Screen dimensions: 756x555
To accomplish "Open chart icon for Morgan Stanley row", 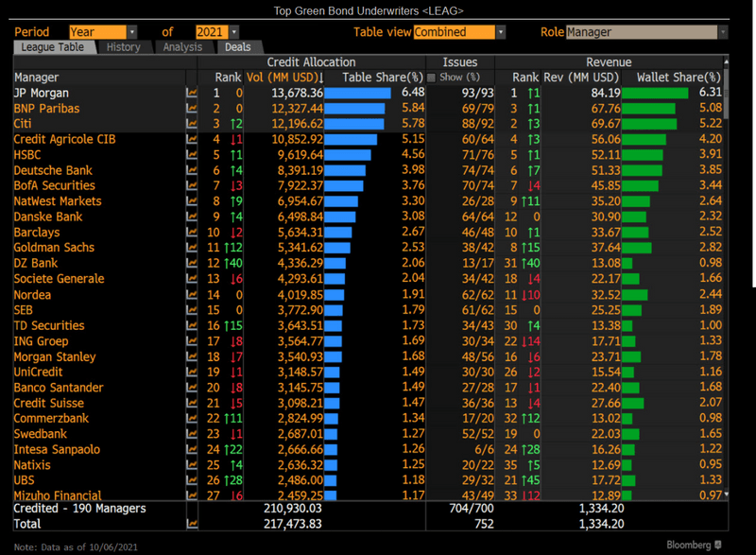I will point(192,356).
